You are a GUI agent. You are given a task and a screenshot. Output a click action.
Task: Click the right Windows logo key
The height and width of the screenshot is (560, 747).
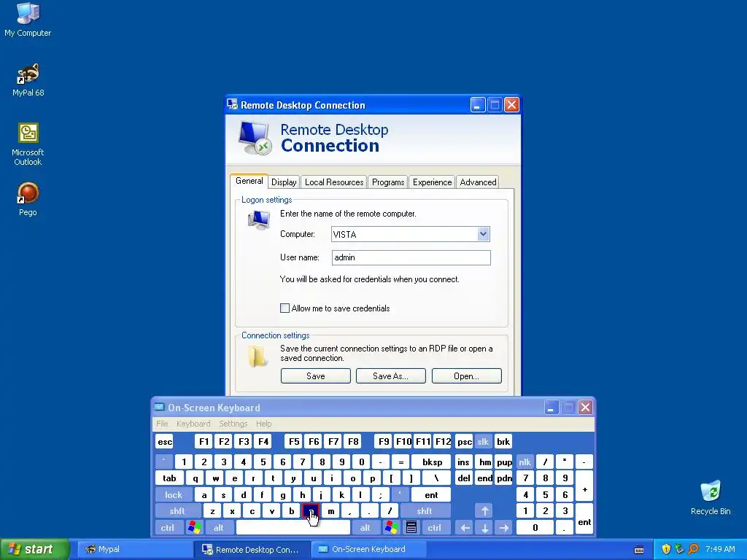tap(392, 528)
